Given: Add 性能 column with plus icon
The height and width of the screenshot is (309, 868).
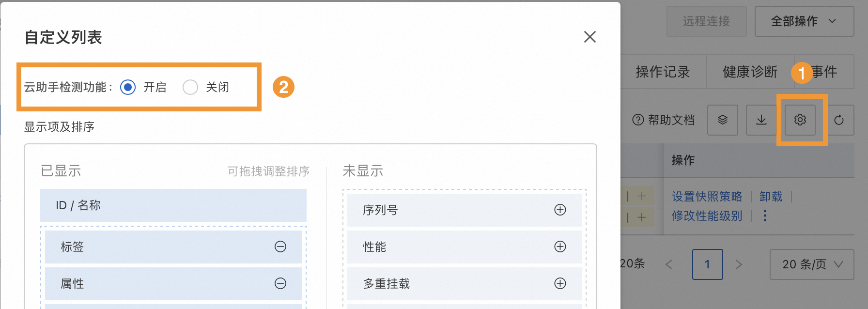Looking at the screenshot, I should [560, 247].
